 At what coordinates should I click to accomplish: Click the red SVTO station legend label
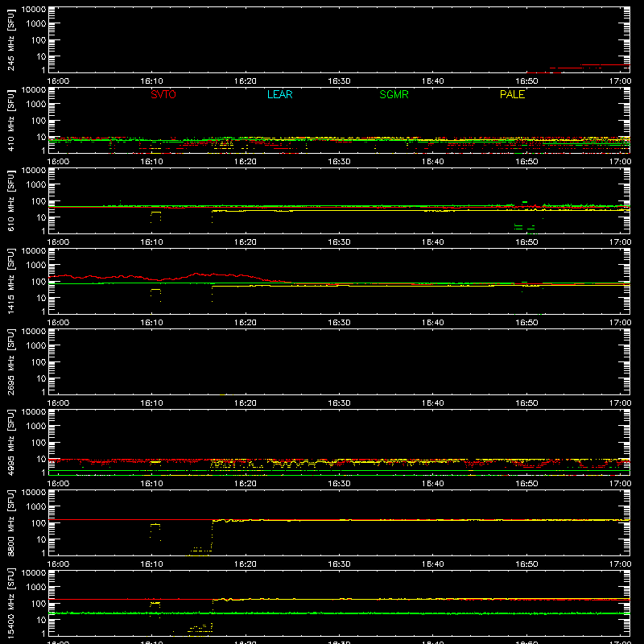click(163, 94)
